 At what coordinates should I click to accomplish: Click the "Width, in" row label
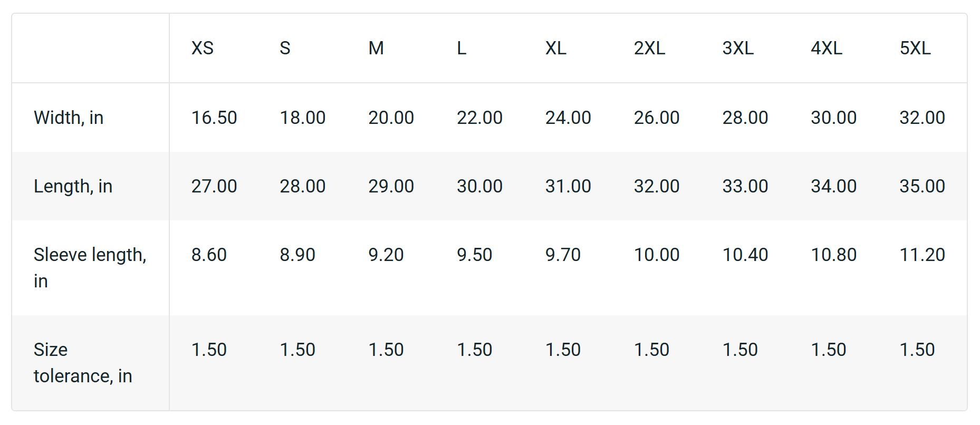point(69,118)
